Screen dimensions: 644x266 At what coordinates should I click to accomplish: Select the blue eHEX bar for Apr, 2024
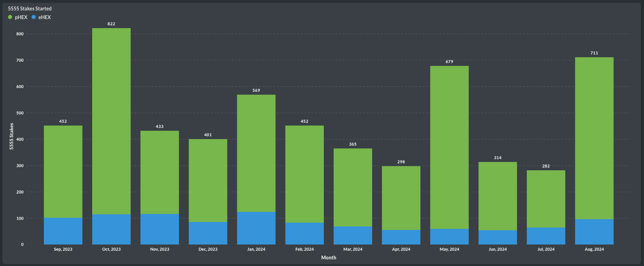401,237
